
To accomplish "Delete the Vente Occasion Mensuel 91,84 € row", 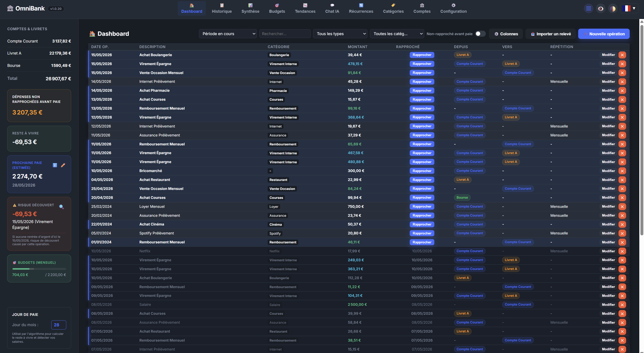I will click(x=622, y=73).
